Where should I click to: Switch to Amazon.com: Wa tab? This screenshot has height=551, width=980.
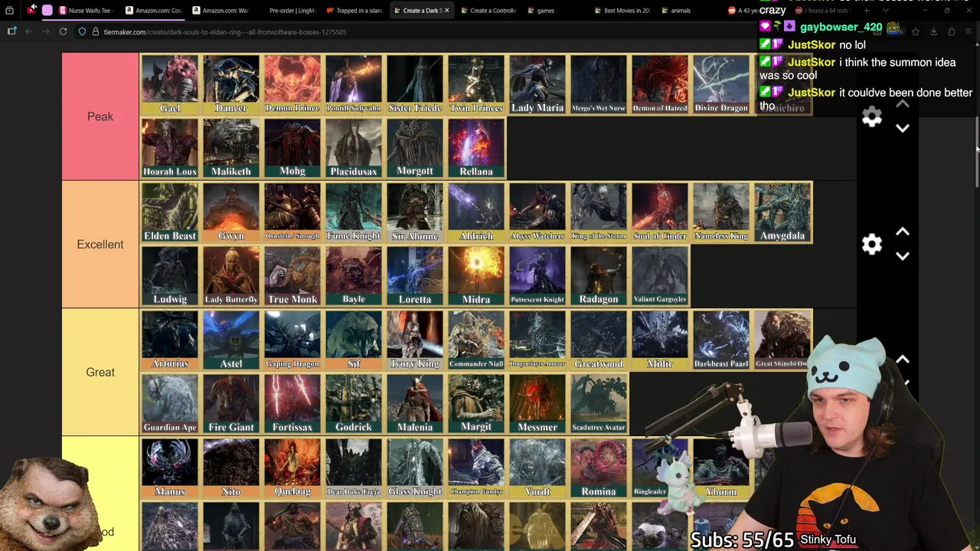tap(220, 11)
